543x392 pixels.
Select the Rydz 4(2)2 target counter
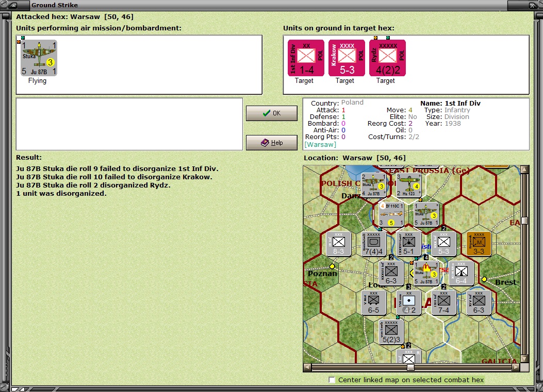coord(387,58)
